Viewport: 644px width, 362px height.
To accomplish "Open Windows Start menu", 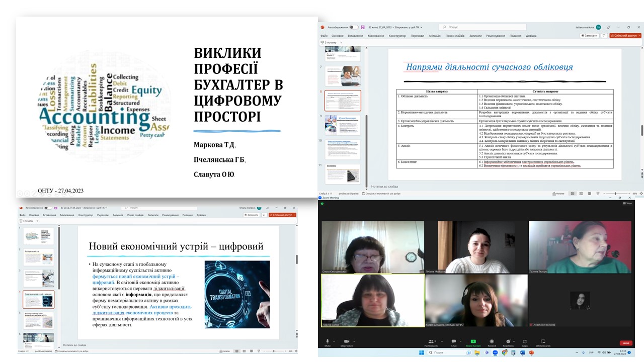I will [422, 352].
